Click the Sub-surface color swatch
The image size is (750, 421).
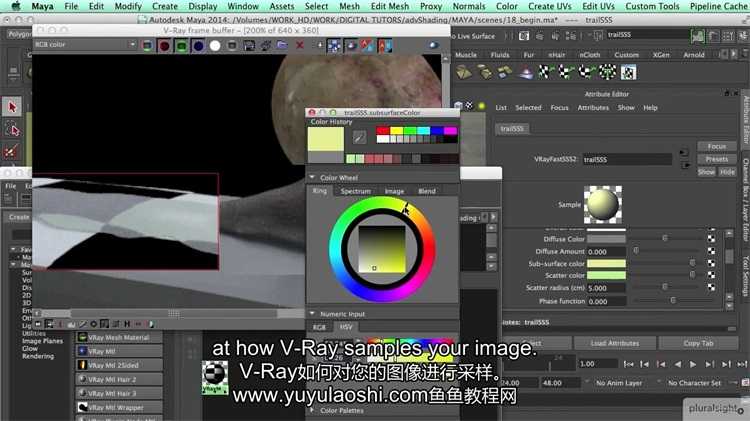[606, 263]
